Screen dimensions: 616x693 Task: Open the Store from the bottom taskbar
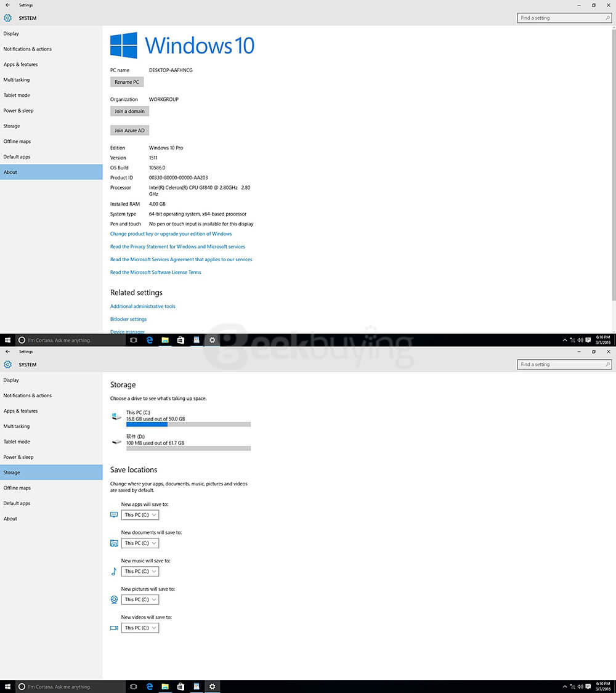pos(180,686)
